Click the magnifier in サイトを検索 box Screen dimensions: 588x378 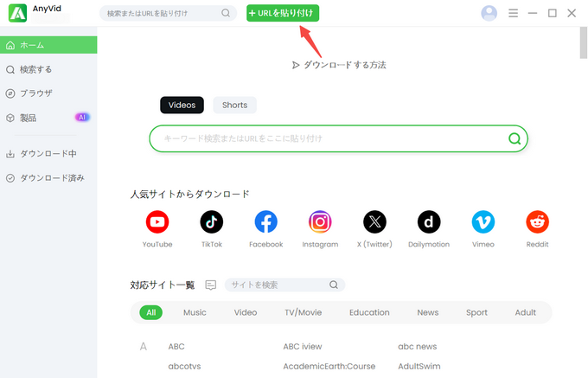[x=334, y=285]
